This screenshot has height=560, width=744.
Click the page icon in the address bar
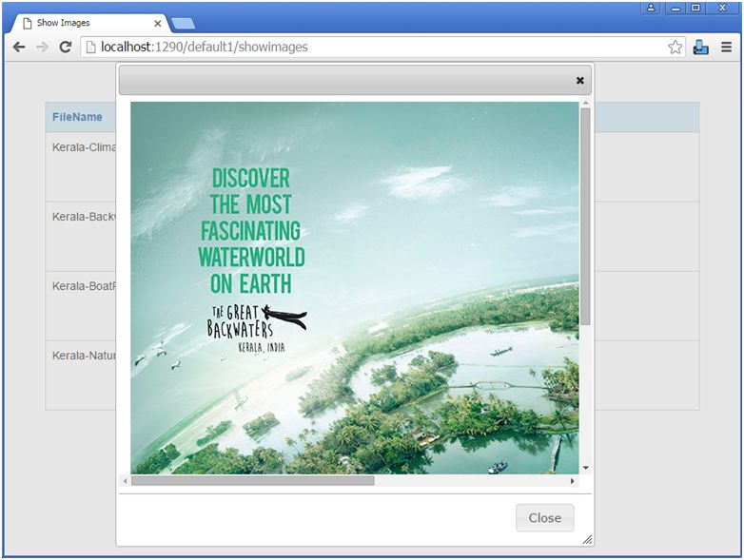[90, 47]
